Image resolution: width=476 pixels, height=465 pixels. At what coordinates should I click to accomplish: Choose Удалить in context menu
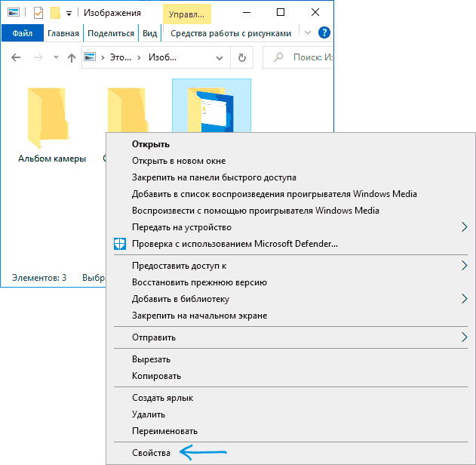[x=291, y=414]
